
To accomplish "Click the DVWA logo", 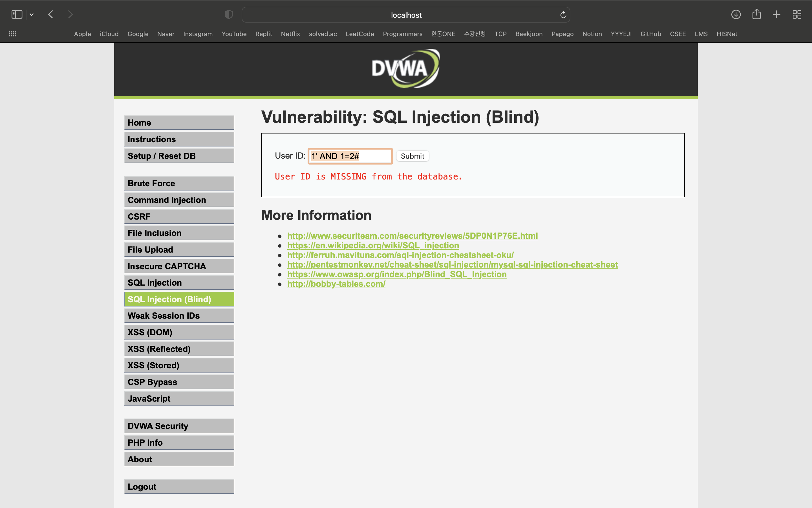I will coord(406,69).
